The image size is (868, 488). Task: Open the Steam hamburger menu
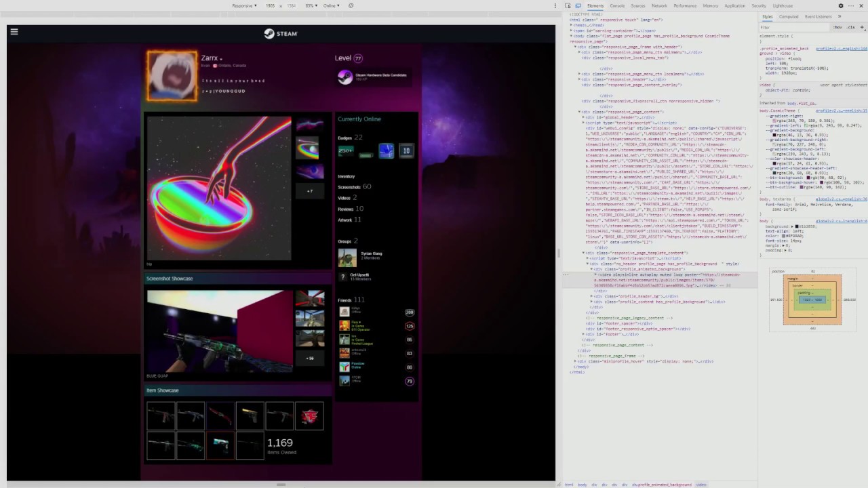pos(14,31)
